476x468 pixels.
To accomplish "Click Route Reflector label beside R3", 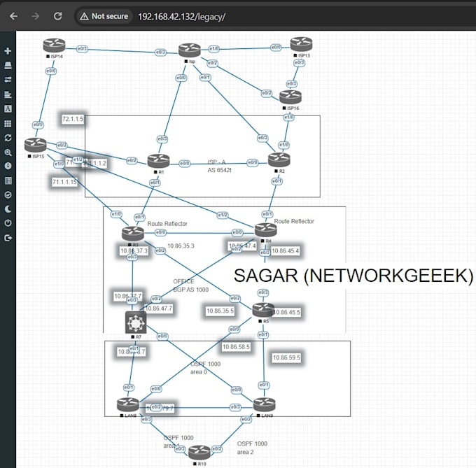I will coord(167,224).
